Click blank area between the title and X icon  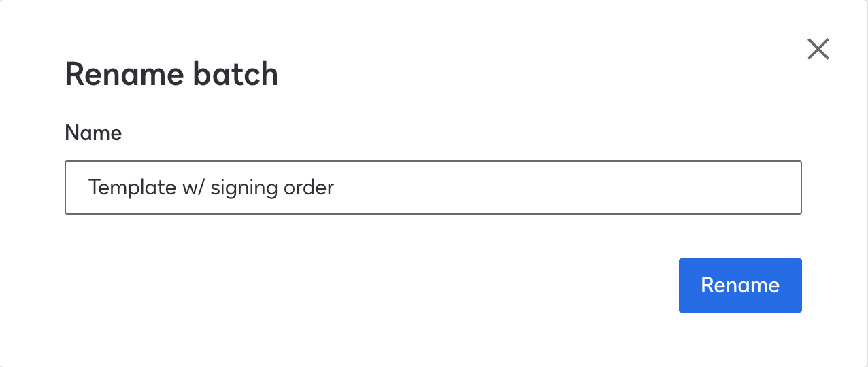coord(544,68)
